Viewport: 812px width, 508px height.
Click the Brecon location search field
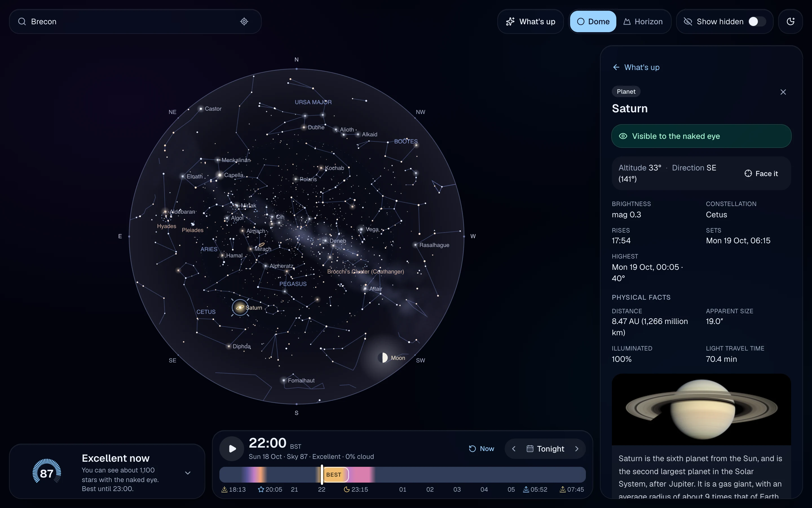(x=135, y=21)
